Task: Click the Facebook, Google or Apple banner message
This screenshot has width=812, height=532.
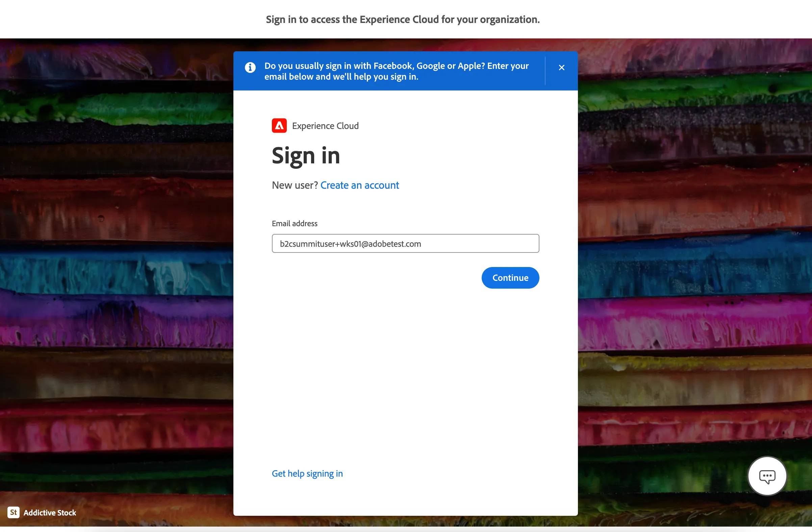Action: tap(397, 71)
